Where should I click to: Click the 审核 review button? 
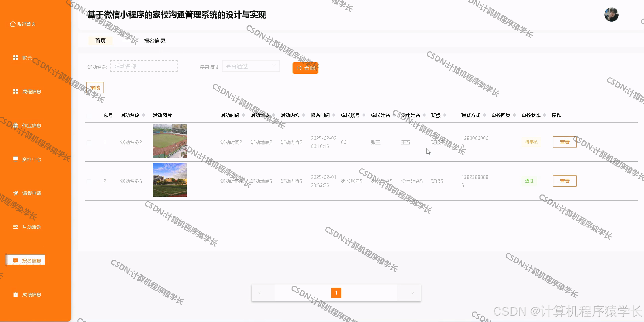click(95, 88)
